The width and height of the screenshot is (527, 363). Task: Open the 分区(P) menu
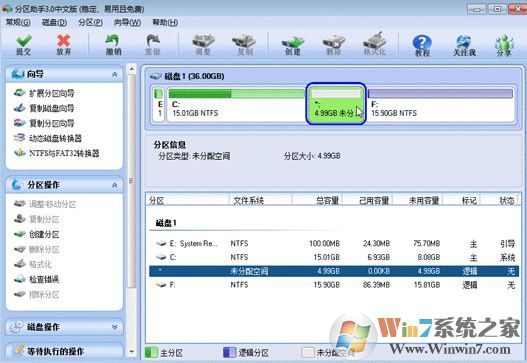(x=90, y=23)
